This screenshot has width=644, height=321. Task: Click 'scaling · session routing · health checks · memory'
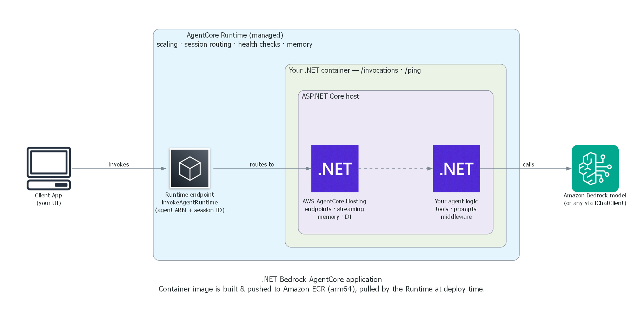234,44
